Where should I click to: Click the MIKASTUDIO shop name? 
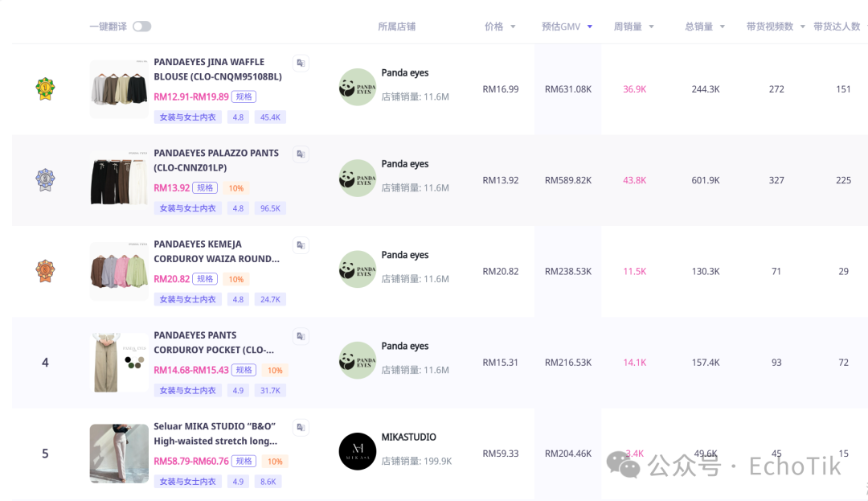click(x=408, y=437)
